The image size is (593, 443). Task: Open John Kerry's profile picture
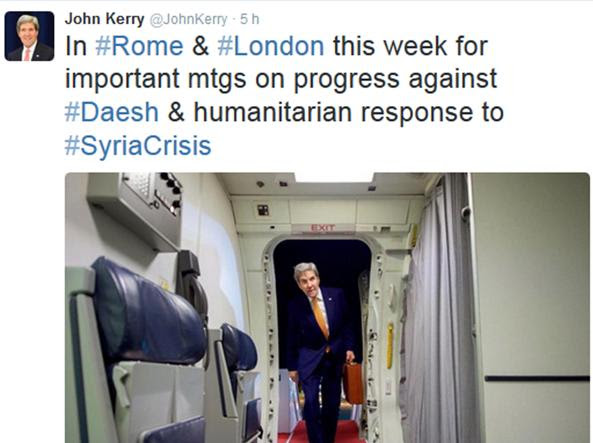(x=29, y=36)
